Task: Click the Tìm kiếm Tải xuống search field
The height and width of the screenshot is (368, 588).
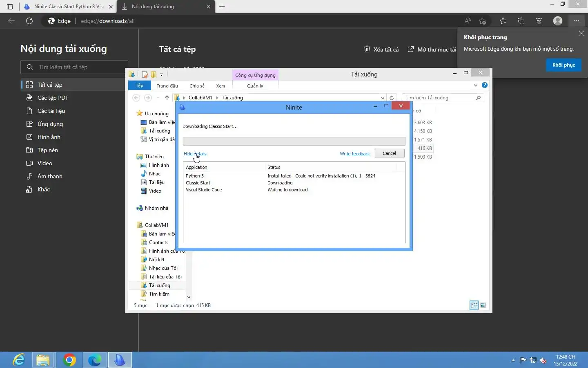Action: click(443, 98)
